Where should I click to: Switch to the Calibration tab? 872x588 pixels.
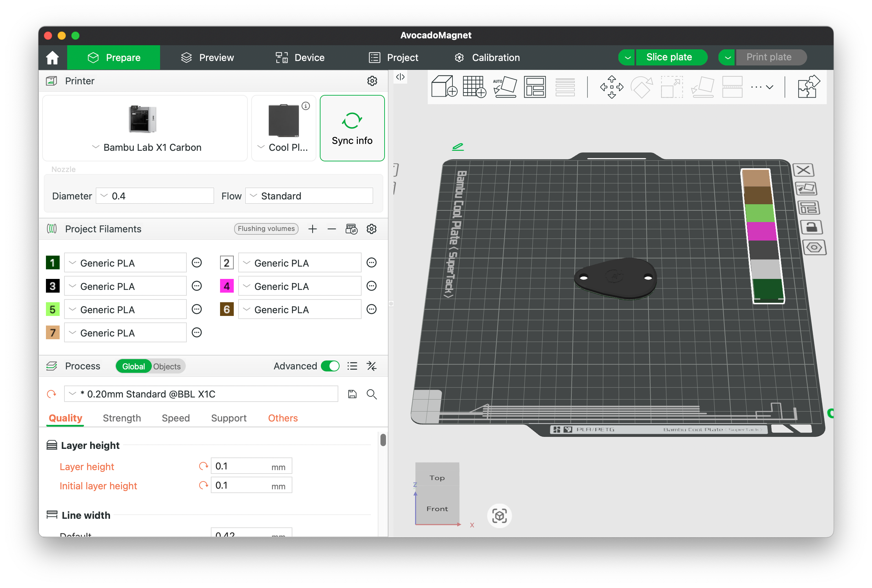point(487,57)
